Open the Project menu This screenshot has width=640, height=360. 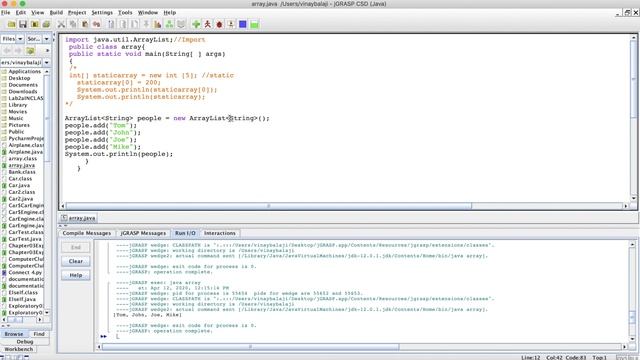(x=77, y=13)
